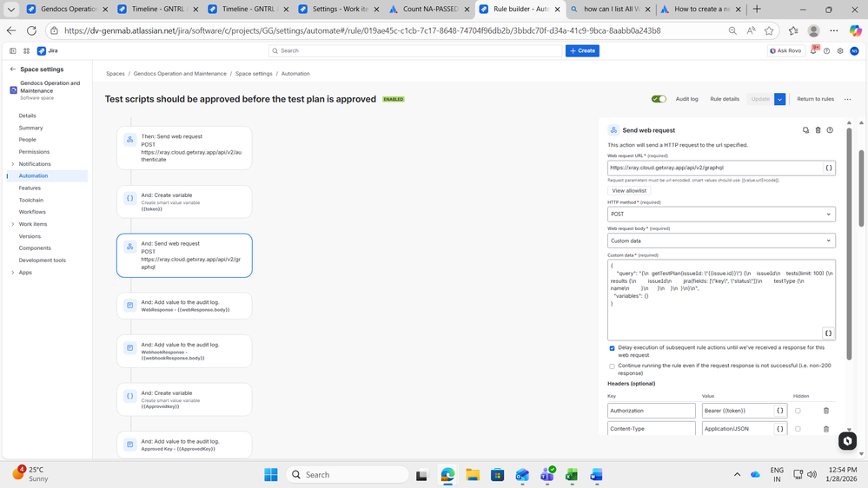The image size is (868, 488).
Task: Add this page to favorites star
Action: coord(769,31)
